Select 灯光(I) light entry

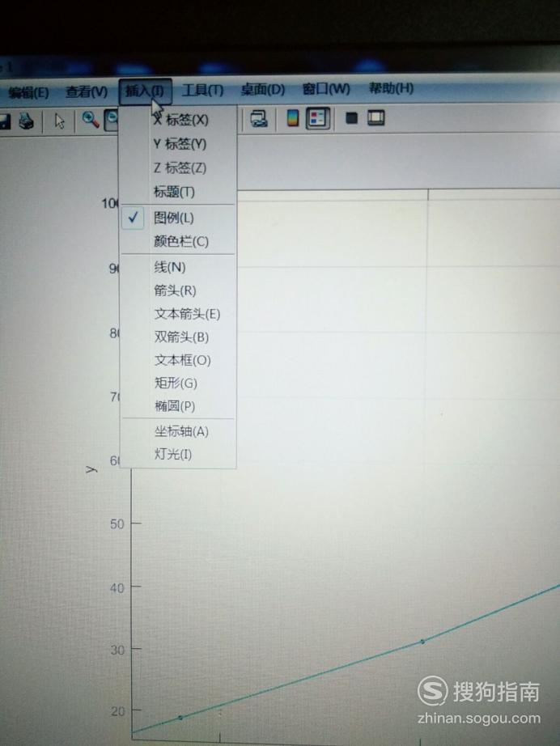point(177,455)
